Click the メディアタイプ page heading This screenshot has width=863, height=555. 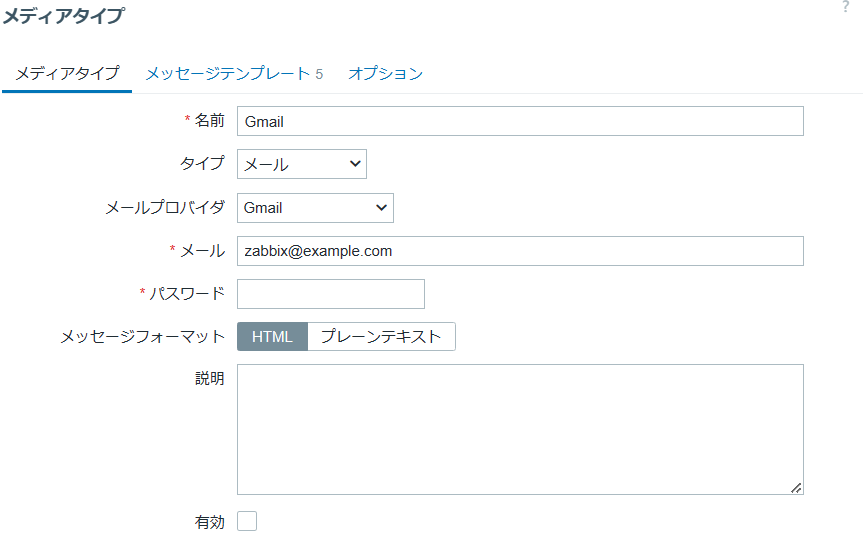pyautogui.click(x=64, y=15)
